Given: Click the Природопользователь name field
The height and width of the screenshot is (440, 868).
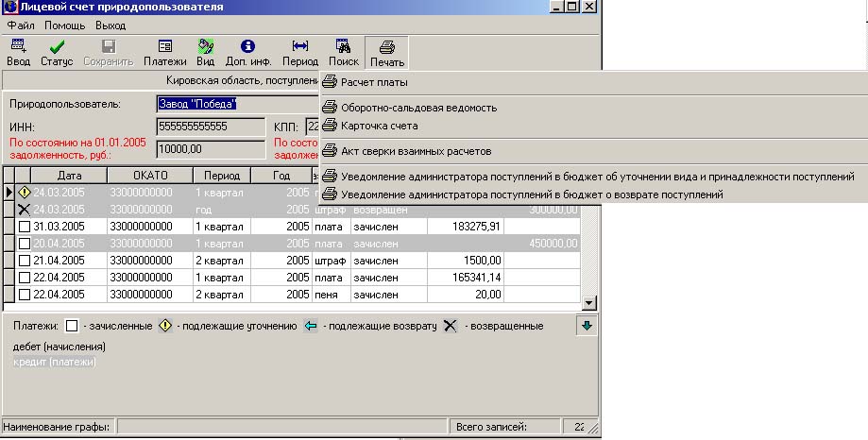Looking at the screenshot, I should [x=238, y=104].
